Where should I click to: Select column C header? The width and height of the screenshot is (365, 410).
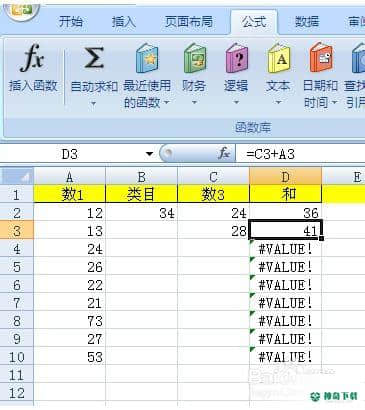coord(213,176)
